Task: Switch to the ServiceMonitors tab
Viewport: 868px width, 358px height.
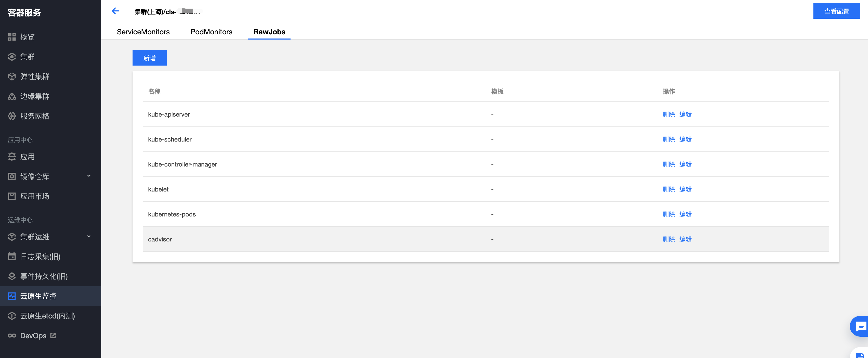Action: coord(143,32)
